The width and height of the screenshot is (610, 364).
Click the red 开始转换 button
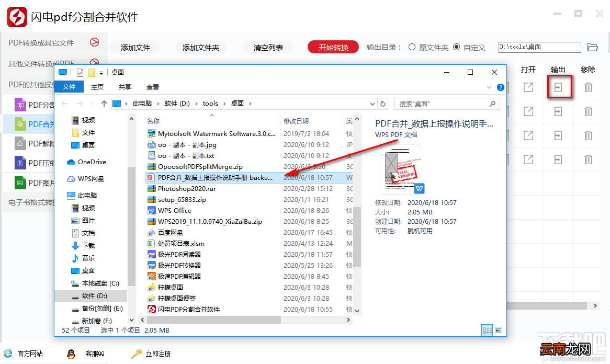coord(333,47)
